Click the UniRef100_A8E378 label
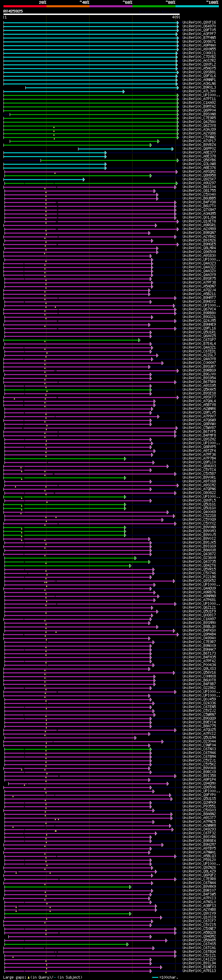Screen dimensions: 222x980 [x=199, y=156]
